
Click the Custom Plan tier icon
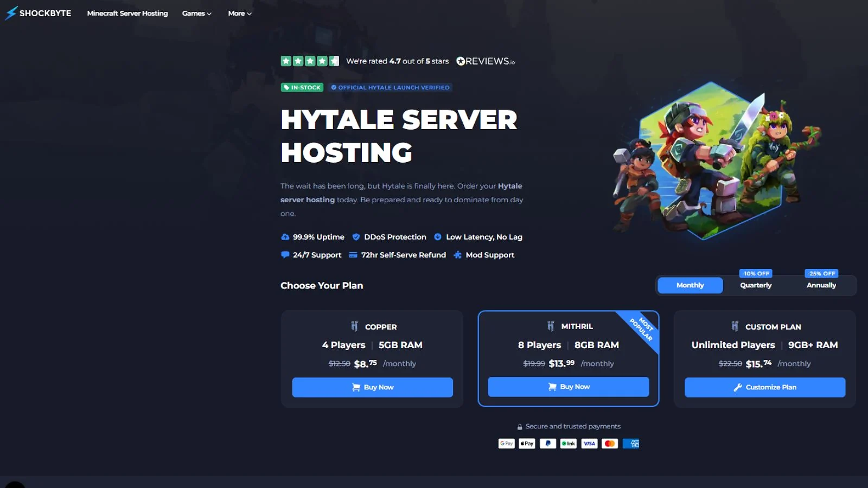[735, 326]
